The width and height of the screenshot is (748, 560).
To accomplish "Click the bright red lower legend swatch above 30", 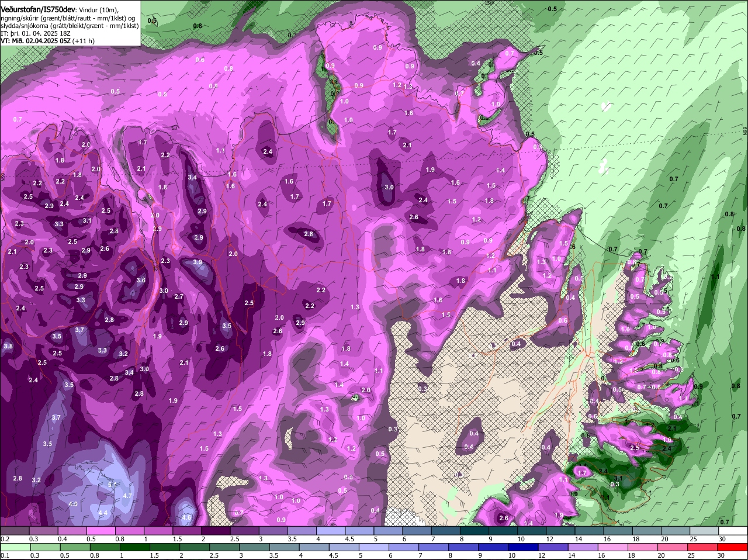I will coord(732,547).
